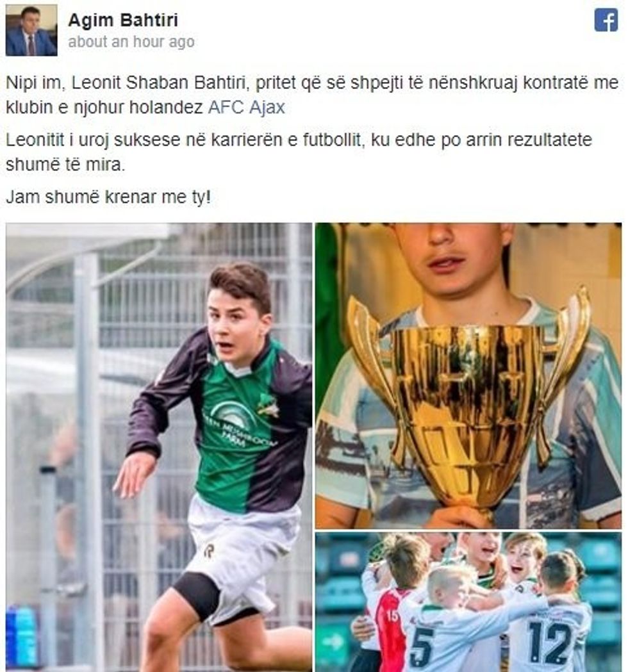The height and width of the screenshot is (672, 628).
Task: Open the Agim Bahtiri profile name link
Action: tap(123, 20)
